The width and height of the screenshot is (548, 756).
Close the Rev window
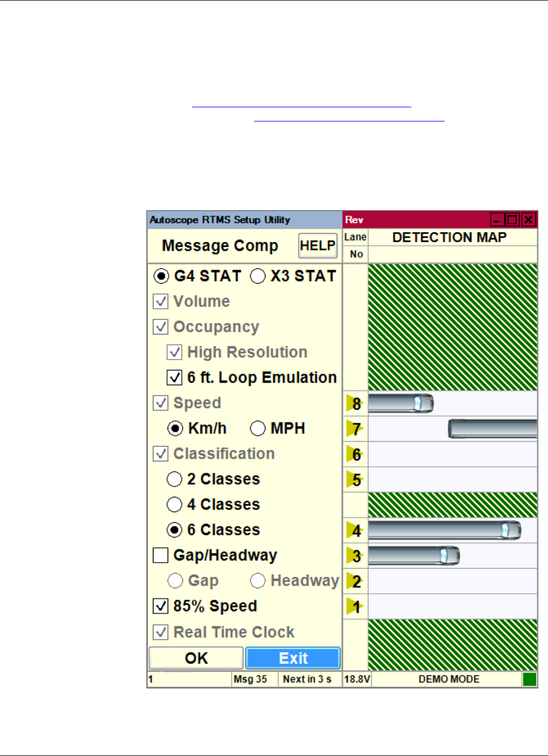tap(528, 220)
